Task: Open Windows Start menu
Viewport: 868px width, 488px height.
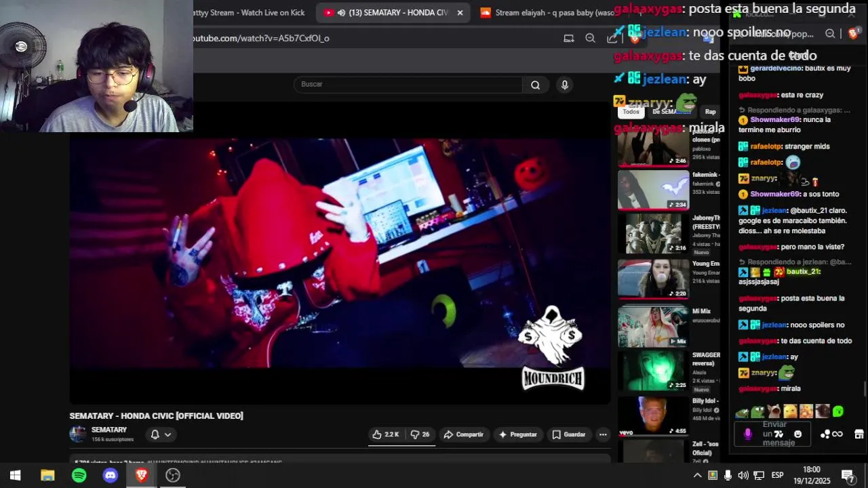Action: tap(15, 475)
